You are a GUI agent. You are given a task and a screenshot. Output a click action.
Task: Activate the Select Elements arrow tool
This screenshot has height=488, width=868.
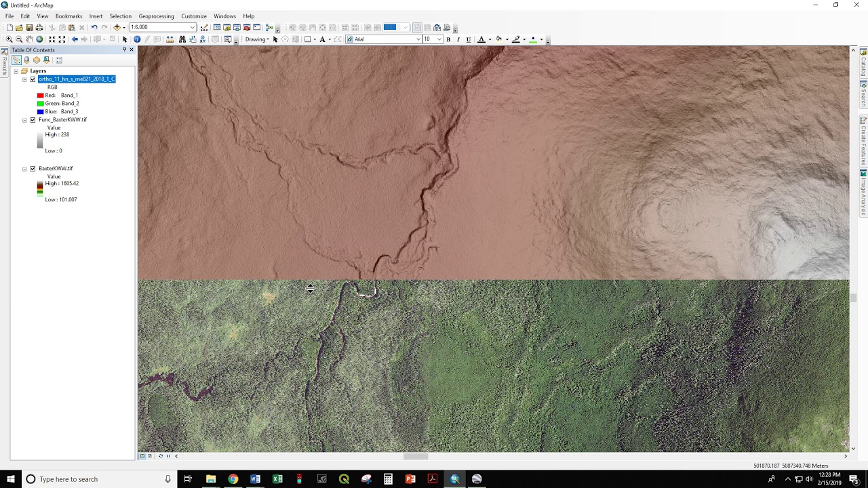tap(125, 39)
